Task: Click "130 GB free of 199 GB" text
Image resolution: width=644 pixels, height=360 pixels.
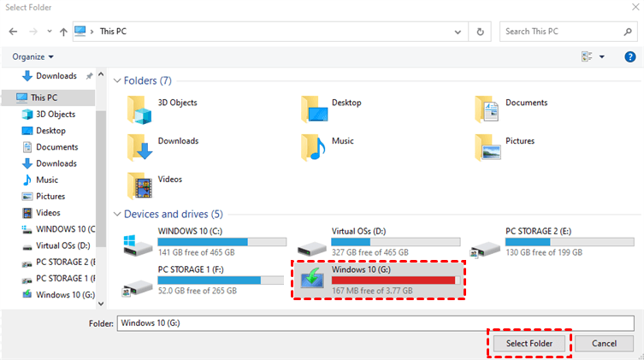Action: (544, 252)
